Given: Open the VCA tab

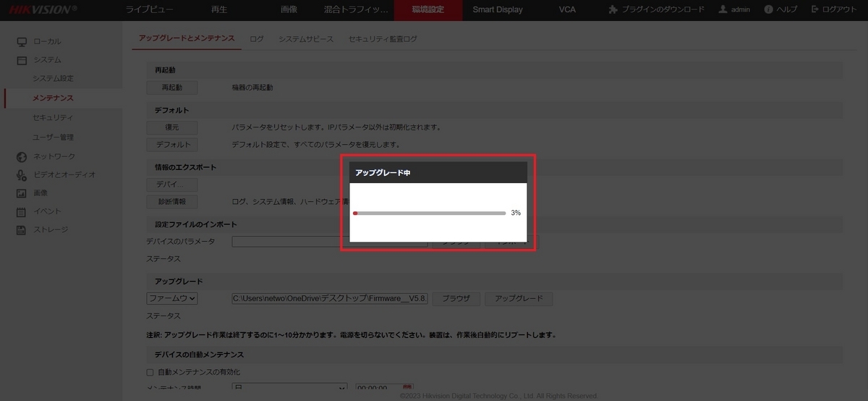Looking at the screenshot, I should click(x=568, y=10).
